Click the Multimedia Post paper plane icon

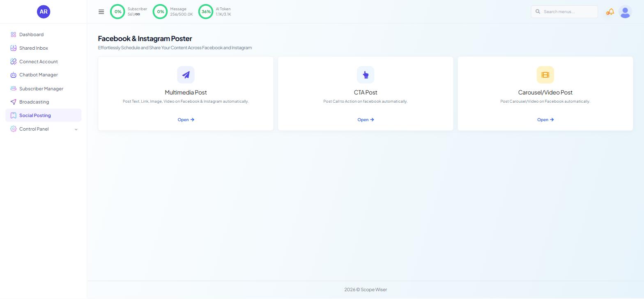point(186,75)
